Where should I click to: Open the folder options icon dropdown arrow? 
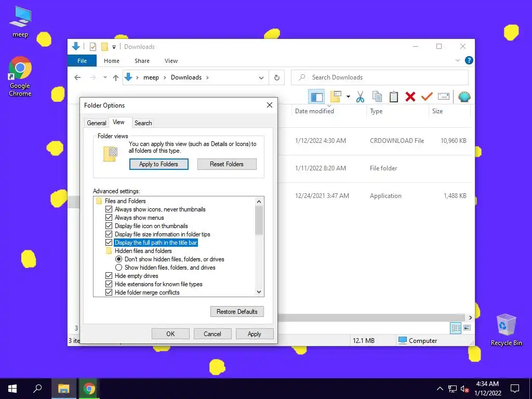point(348,97)
